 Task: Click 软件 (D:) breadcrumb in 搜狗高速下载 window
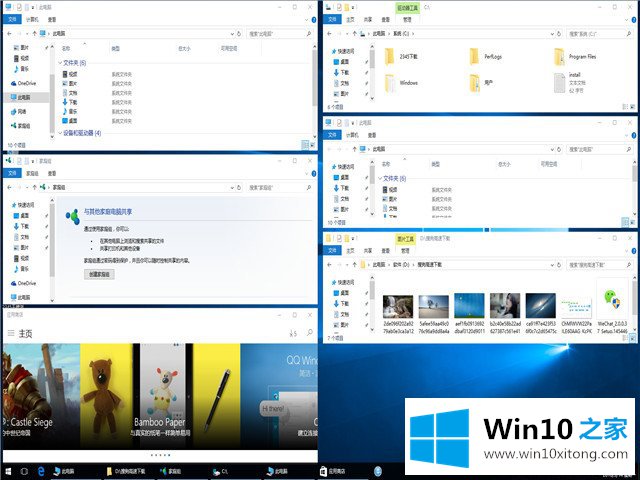pos(401,264)
